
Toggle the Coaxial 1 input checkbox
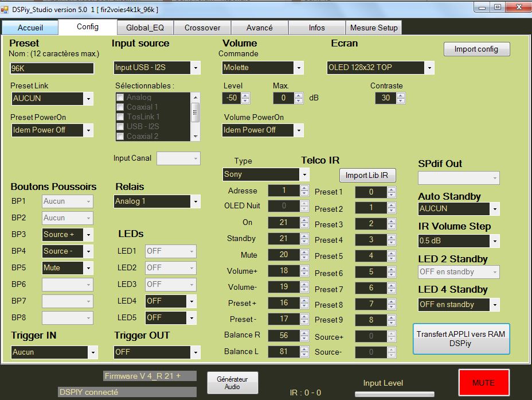tap(120, 107)
